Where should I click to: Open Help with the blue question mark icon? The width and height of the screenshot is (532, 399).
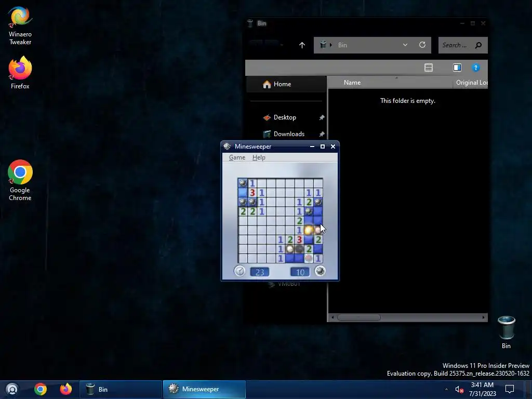[x=476, y=68]
